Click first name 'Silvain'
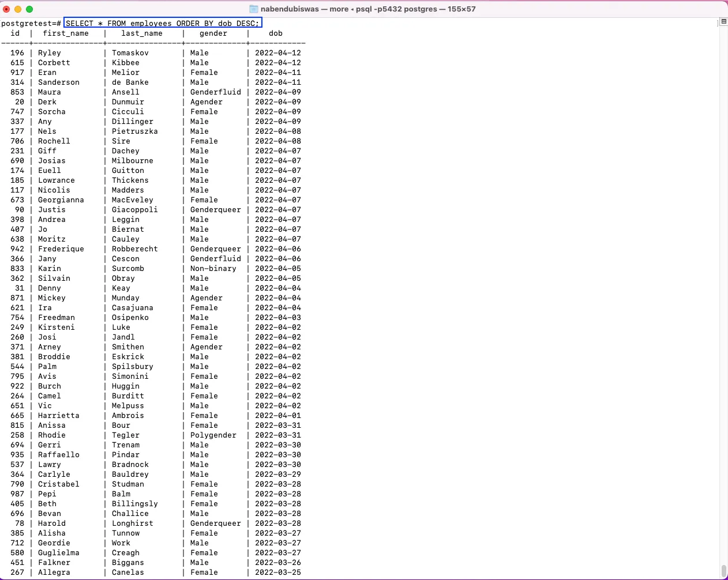This screenshot has width=728, height=580. click(54, 278)
